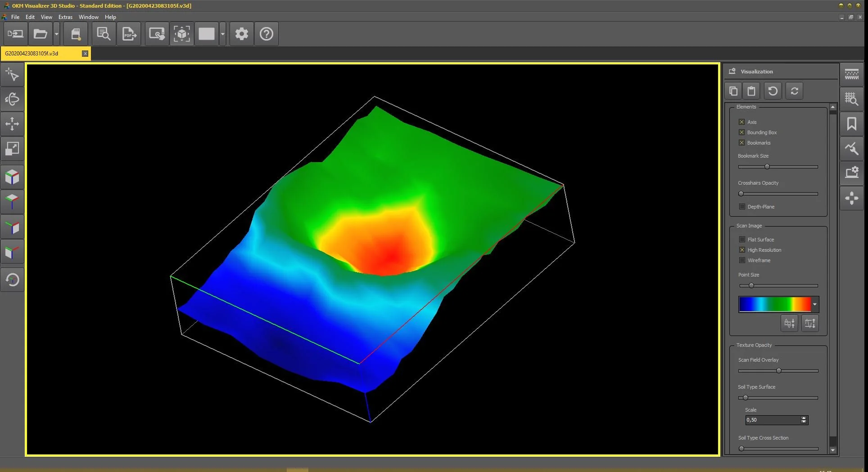Click the Bookmark icon in right sidebar
This screenshot has height=472, width=868.
click(851, 124)
